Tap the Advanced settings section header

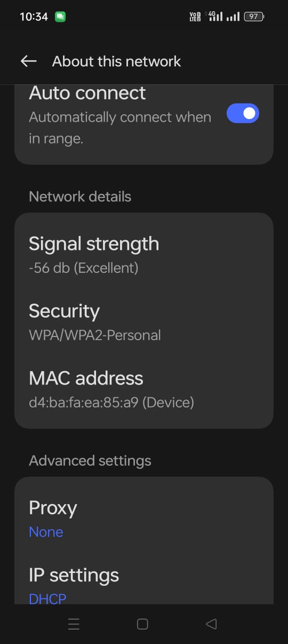click(90, 460)
